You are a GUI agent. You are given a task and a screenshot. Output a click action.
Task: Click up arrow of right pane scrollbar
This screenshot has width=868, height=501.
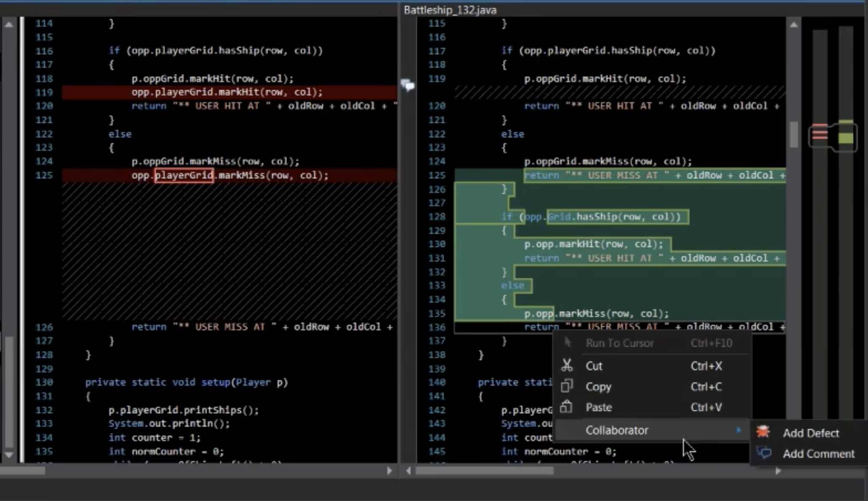pyautogui.click(x=793, y=24)
